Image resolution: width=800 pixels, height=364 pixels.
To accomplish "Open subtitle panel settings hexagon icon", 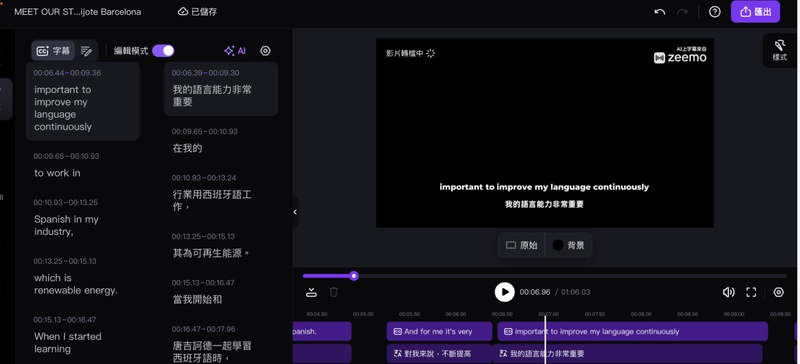I will [x=265, y=51].
